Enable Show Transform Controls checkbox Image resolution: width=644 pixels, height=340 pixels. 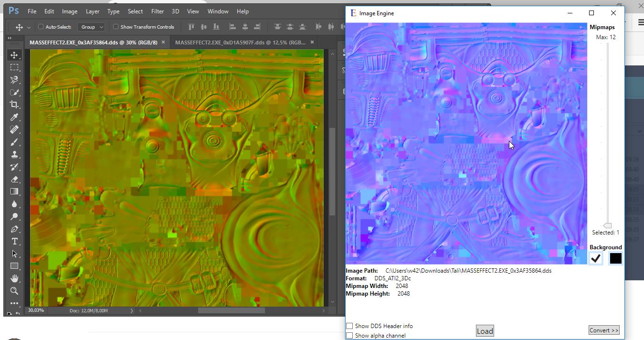pyautogui.click(x=116, y=27)
